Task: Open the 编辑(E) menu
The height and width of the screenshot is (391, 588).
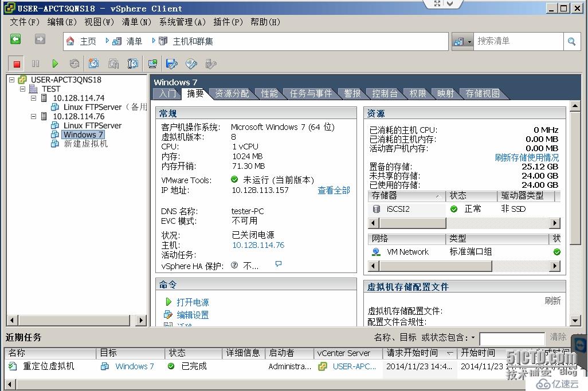Action: coord(62,22)
